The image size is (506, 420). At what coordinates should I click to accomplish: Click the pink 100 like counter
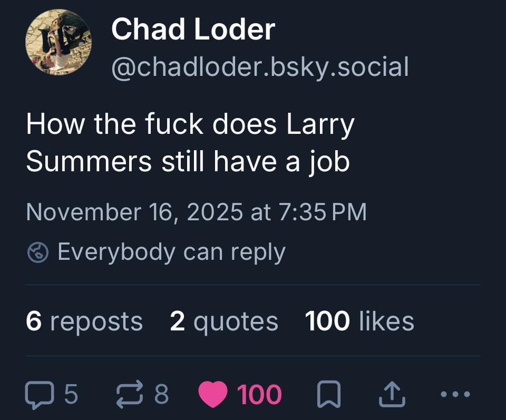(259, 395)
